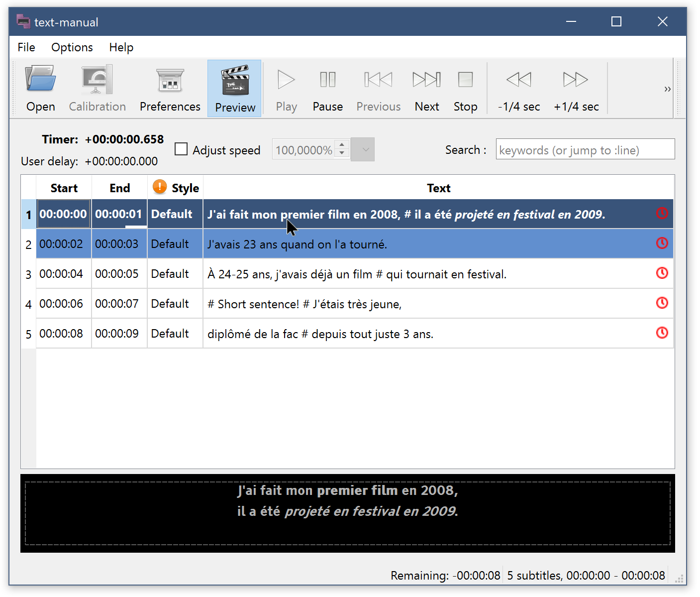Click start time 00:00:04 cell
Viewport: 700px width, 597px height.
point(64,274)
